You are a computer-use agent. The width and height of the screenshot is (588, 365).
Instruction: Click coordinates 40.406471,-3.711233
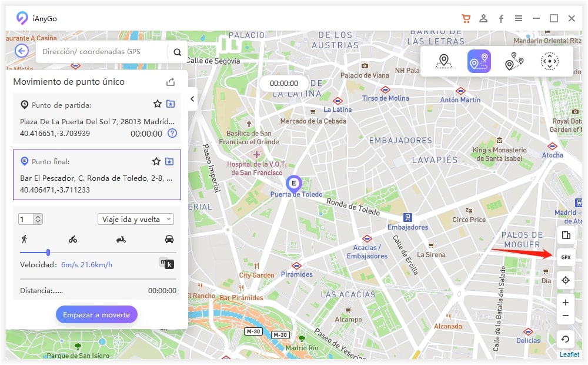pos(55,190)
